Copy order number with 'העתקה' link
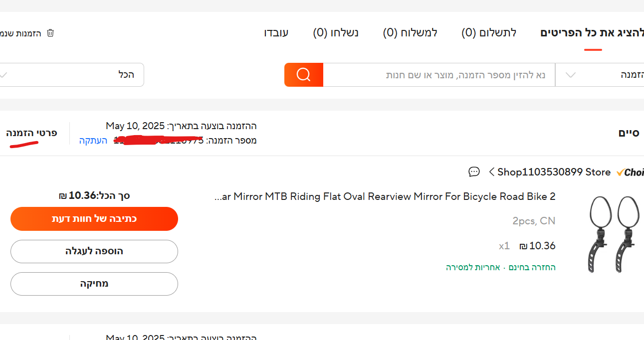Viewport: 644px width, 340px height. (x=93, y=141)
